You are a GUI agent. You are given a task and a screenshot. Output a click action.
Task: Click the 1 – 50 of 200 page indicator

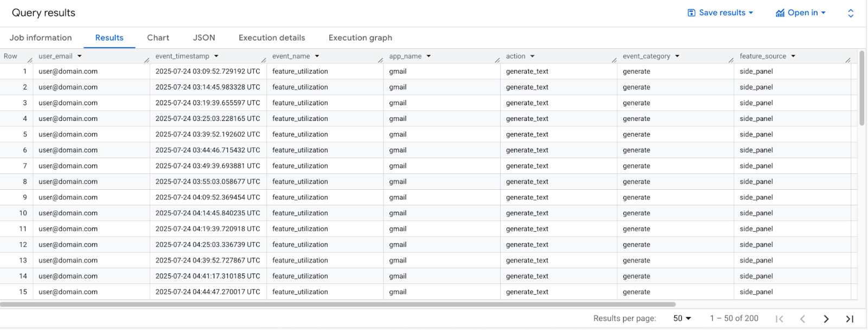point(734,319)
